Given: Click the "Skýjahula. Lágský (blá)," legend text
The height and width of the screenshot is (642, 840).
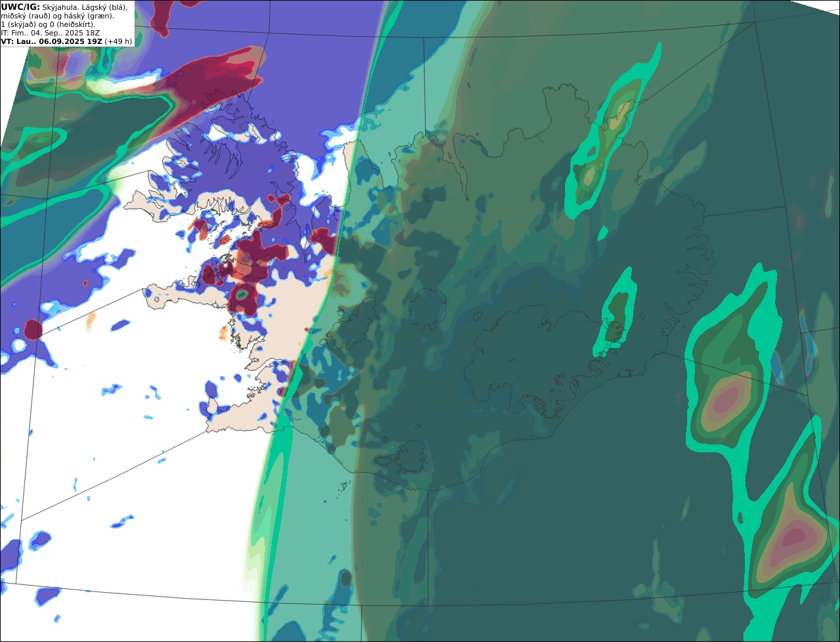Looking at the screenshot, I should point(85,7).
